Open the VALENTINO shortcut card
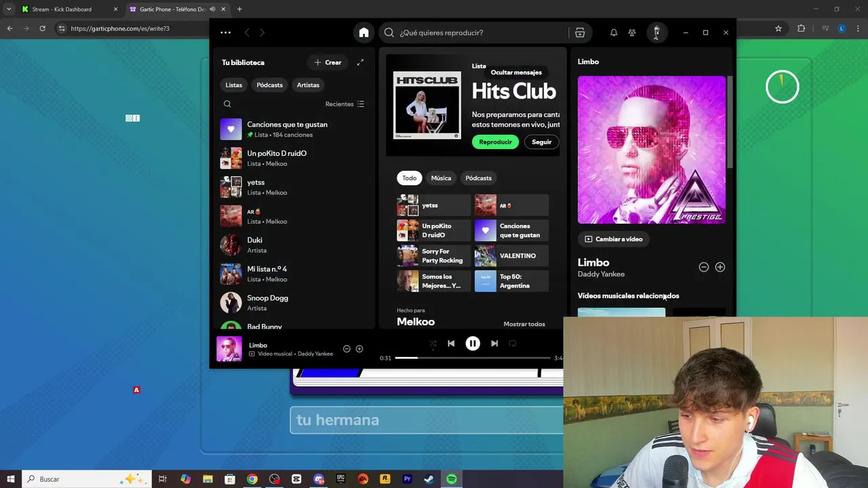Viewport: 868px width, 488px height. coord(512,256)
